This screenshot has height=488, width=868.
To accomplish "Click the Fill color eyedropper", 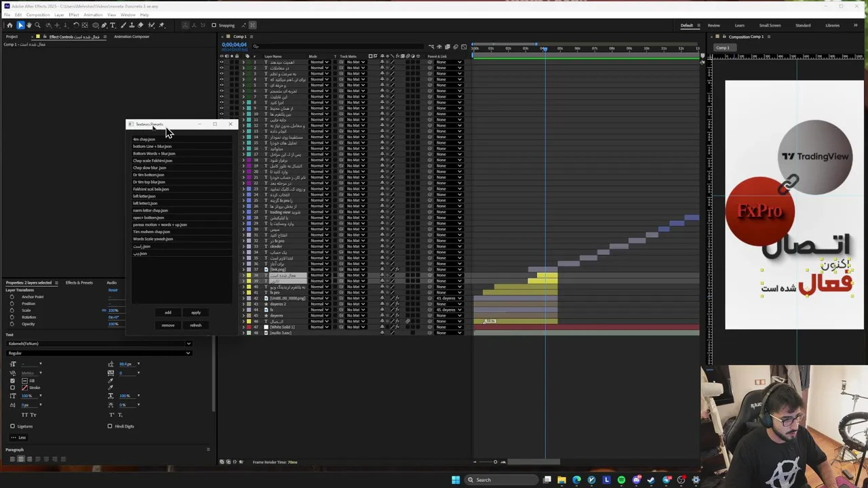I will [111, 381].
